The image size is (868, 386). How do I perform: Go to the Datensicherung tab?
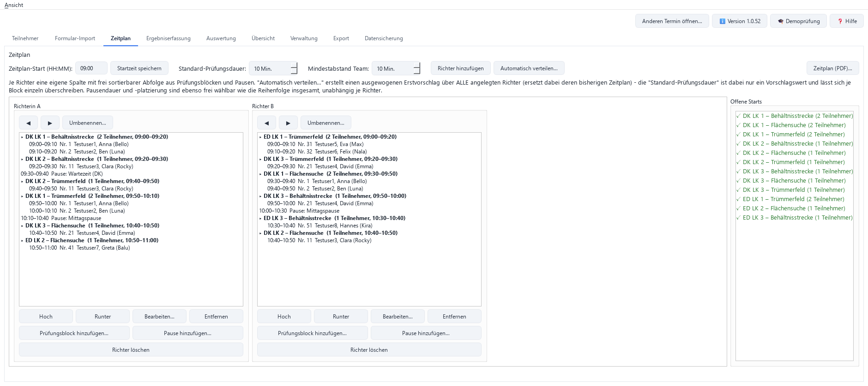point(384,38)
